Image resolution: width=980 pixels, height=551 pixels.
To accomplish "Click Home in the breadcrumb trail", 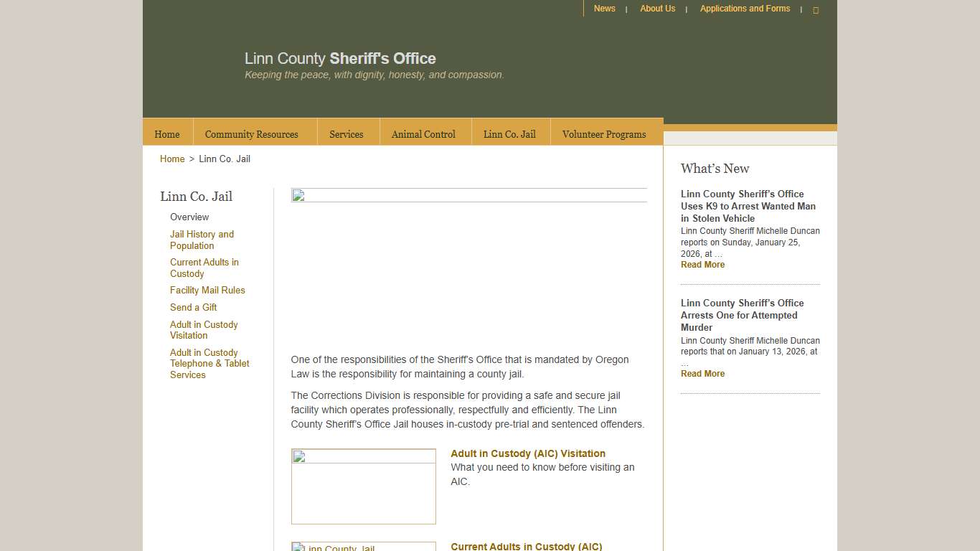I will tap(172, 159).
